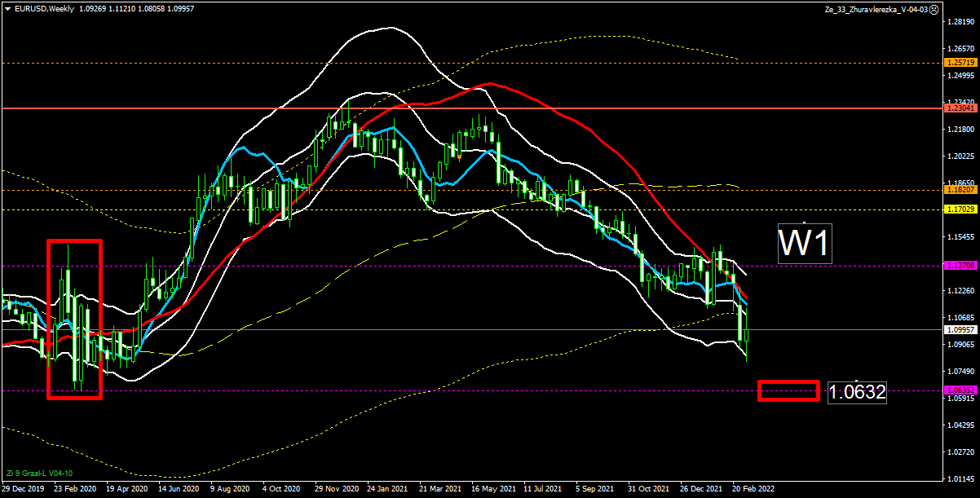Click the 1.26570 price scale value
This screenshot has height=498, width=980.
[x=962, y=49]
